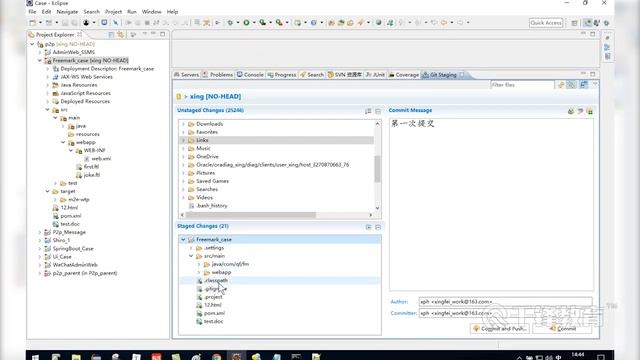Screen dimensions: 640x360
Task: Switch to the JUnit tab
Action: pyautogui.click(x=375, y=75)
